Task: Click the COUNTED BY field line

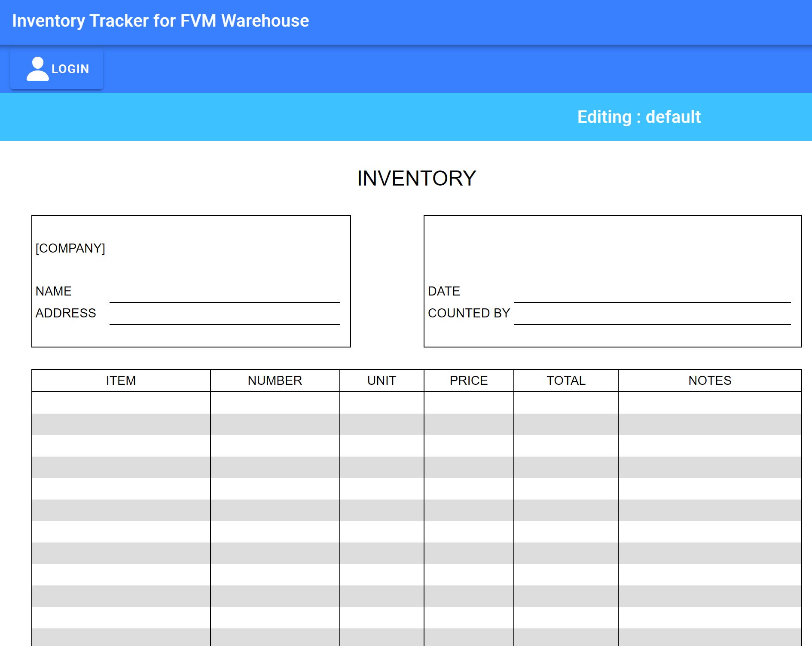Action: point(652,314)
